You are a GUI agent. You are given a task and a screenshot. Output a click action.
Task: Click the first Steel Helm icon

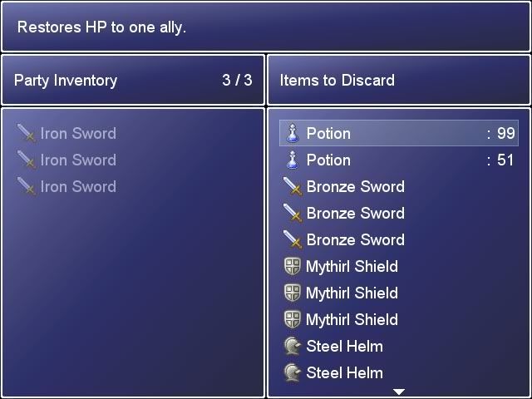292,346
